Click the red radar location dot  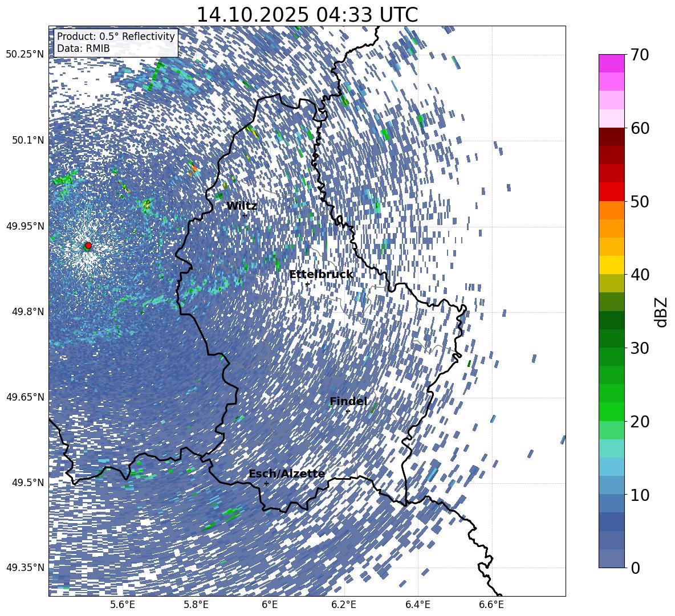coord(88,246)
